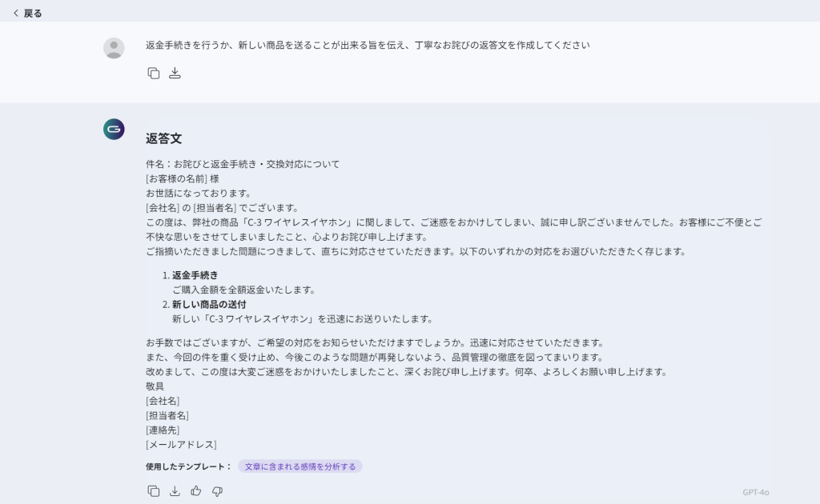This screenshot has height=504, width=820.
Task: Click the user prompt text about 返金手続き
Action: [x=368, y=46]
